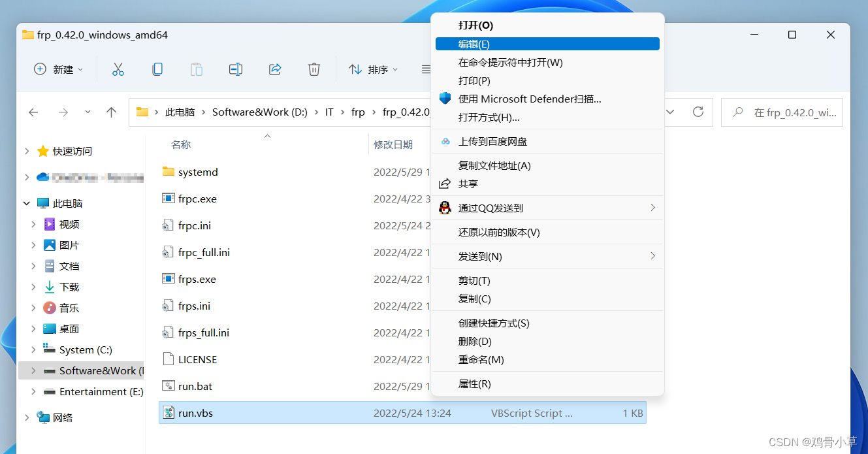Expand the System (C:) tree chevron

33,349
